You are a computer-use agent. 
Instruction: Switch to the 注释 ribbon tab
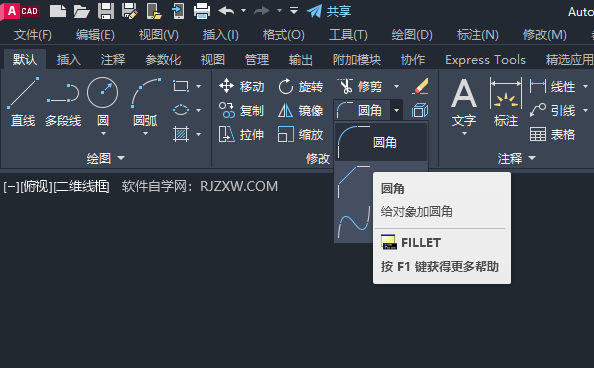coord(113,60)
